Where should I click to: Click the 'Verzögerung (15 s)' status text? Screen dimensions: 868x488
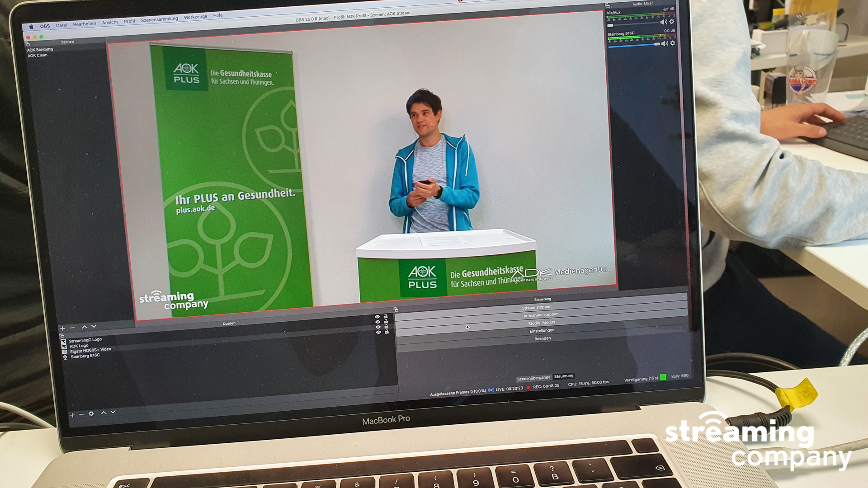[641, 379]
